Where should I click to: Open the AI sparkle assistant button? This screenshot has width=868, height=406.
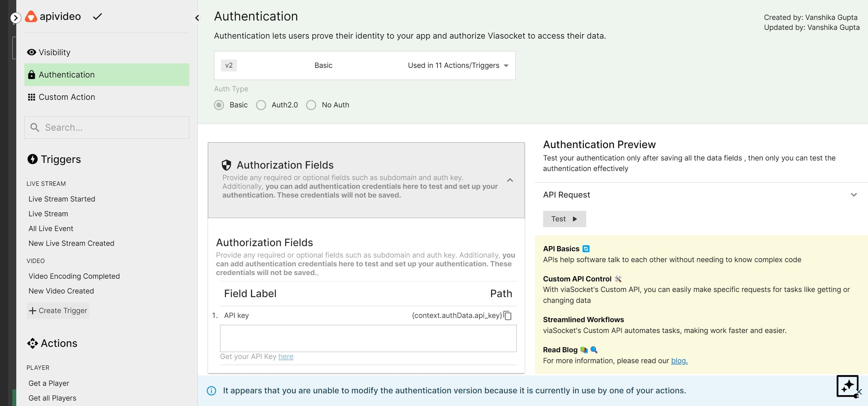(848, 386)
